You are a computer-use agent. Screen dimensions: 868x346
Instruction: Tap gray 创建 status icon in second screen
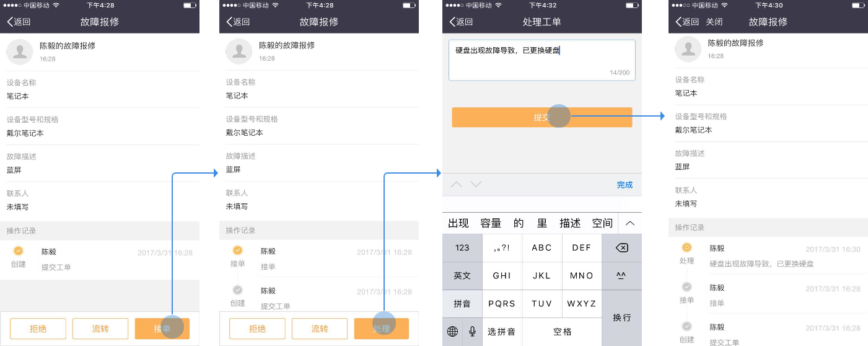(237, 290)
